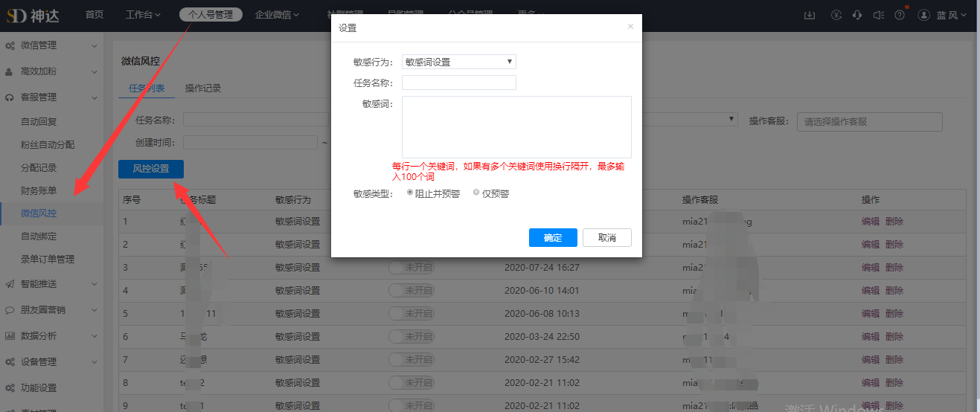Expand the 智能推送 sidebar section
This screenshot has height=412, width=980.
[x=95, y=284]
